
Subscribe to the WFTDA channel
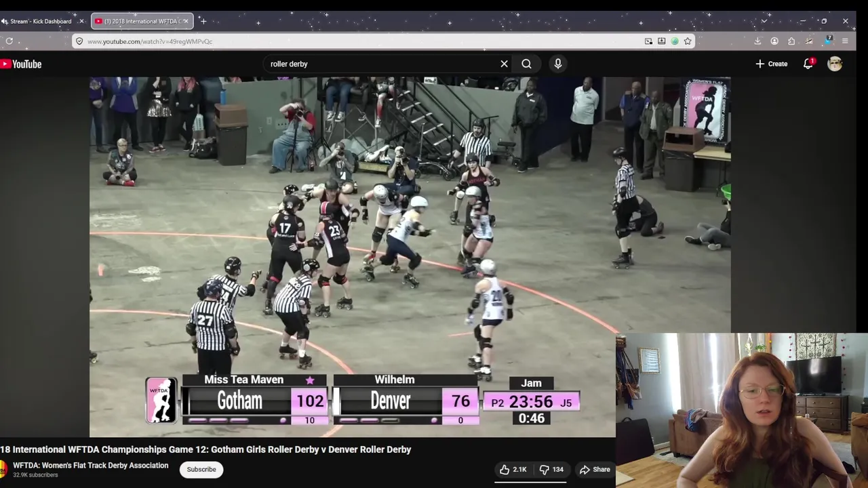[x=201, y=469]
